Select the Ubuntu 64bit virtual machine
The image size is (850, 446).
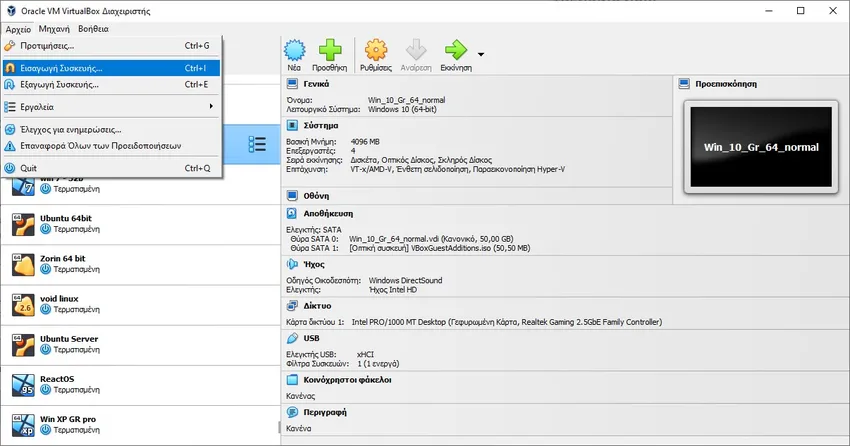coord(141,224)
